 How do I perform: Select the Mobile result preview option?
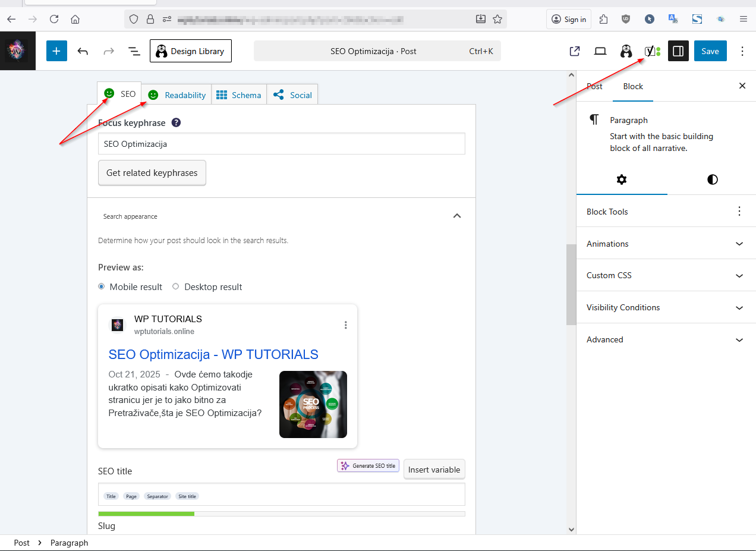click(102, 286)
